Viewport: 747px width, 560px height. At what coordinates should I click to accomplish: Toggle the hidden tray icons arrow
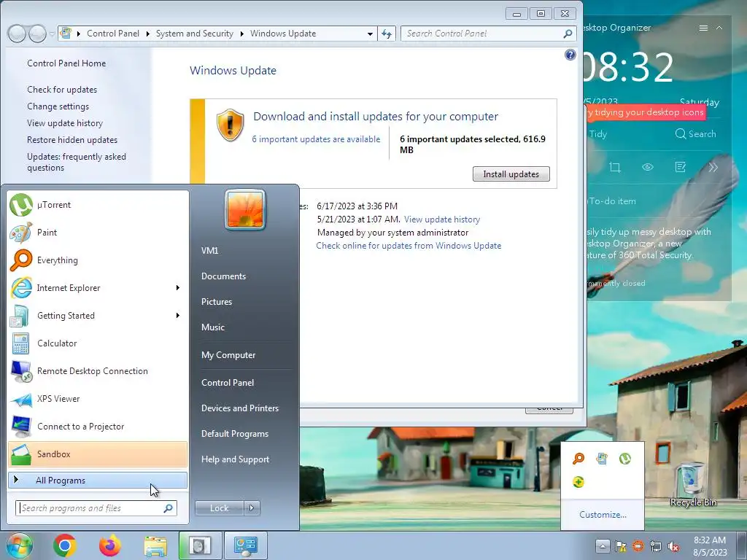point(603,546)
